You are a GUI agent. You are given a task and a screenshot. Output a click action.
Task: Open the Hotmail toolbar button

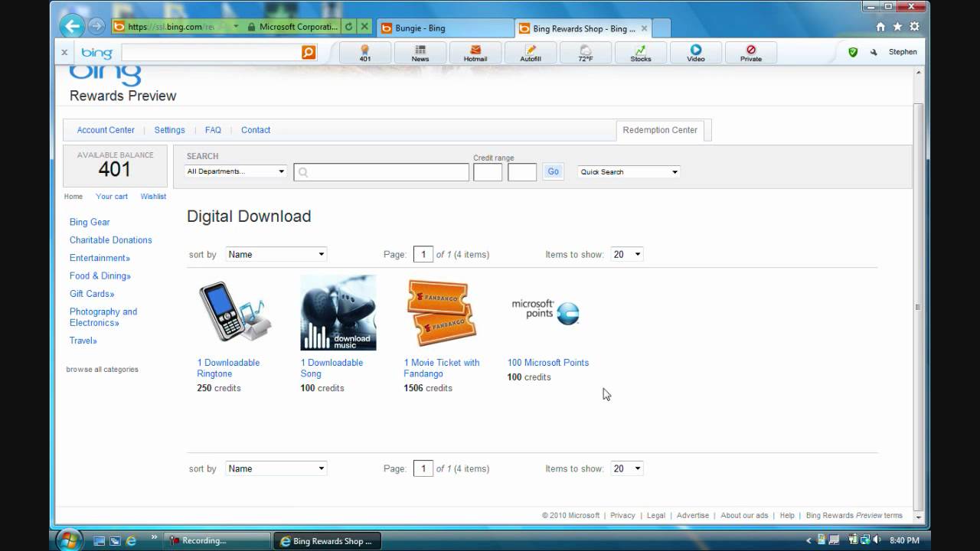point(475,53)
